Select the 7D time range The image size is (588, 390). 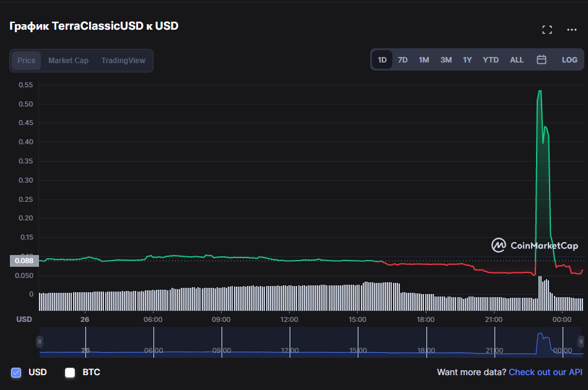click(403, 60)
